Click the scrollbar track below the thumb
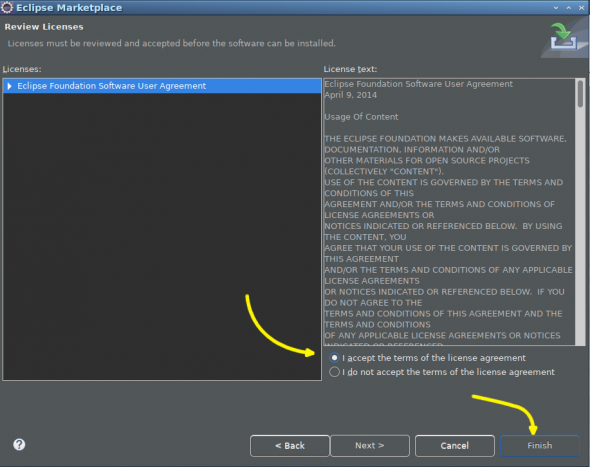The height and width of the screenshot is (467, 590). [581, 226]
